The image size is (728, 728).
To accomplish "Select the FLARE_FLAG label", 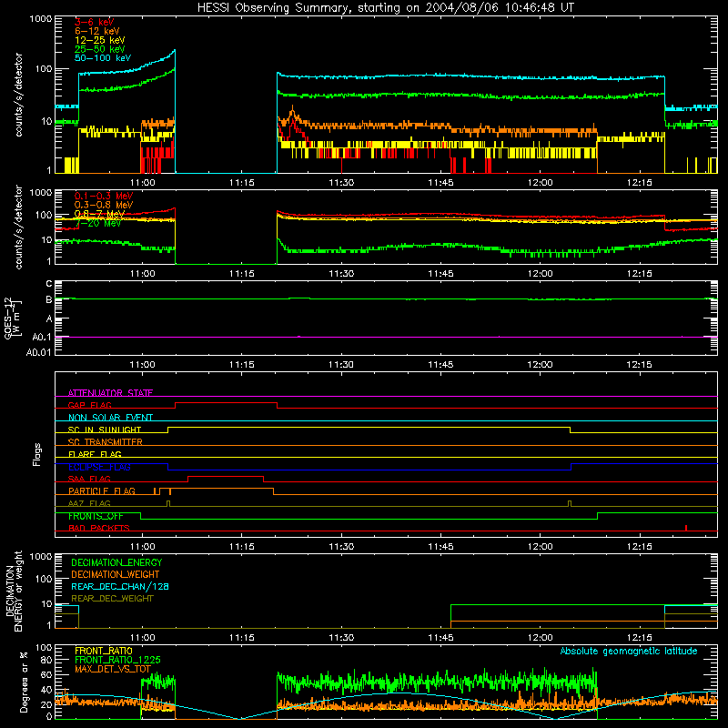I will click(95, 454).
